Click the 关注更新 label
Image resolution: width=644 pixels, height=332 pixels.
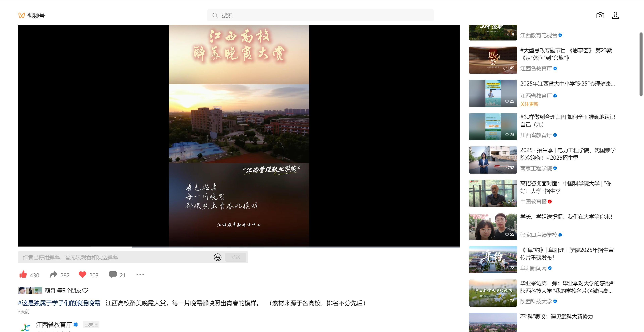coord(529,104)
